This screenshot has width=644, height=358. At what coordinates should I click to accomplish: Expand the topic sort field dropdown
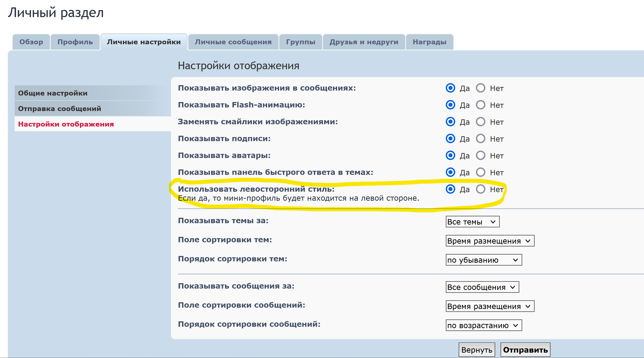pos(489,241)
